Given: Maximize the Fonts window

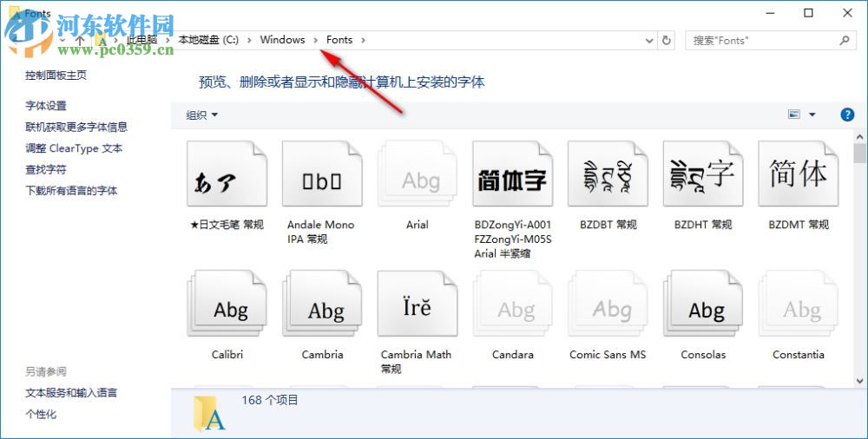Looking at the screenshot, I should tap(809, 13).
